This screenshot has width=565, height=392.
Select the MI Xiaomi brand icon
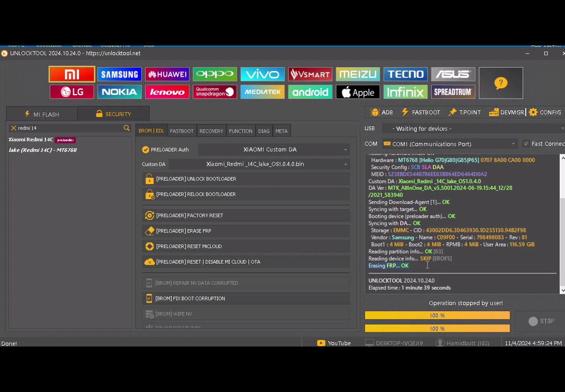tap(72, 74)
